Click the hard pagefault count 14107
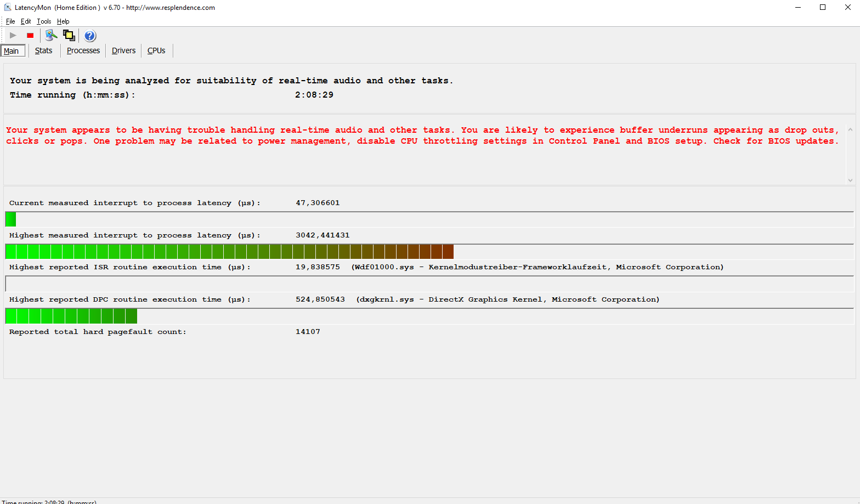The width and height of the screenshot is (860, 504). pos(308,332)
